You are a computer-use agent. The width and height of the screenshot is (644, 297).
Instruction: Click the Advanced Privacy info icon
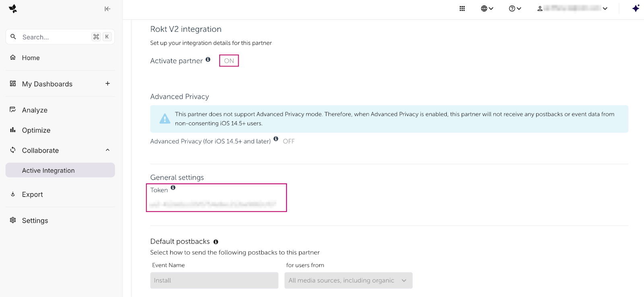pyautogui.click(x=276, y=139)
